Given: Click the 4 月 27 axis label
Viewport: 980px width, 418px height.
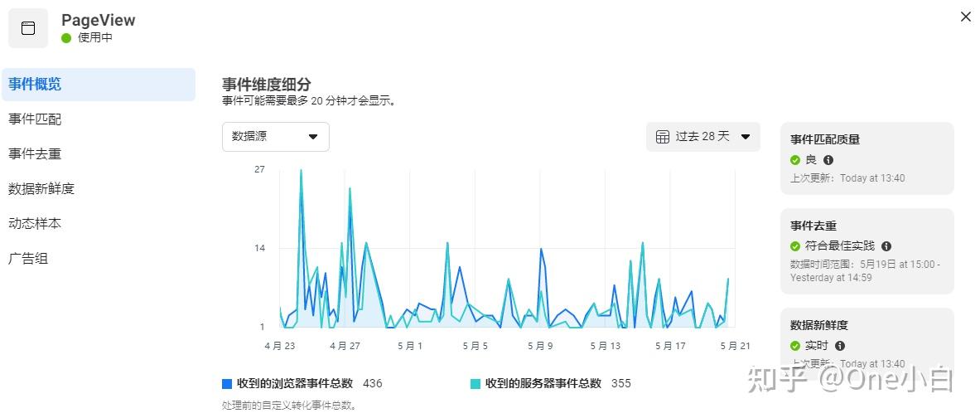Looking at the screenshot, I should click(345, 346).
